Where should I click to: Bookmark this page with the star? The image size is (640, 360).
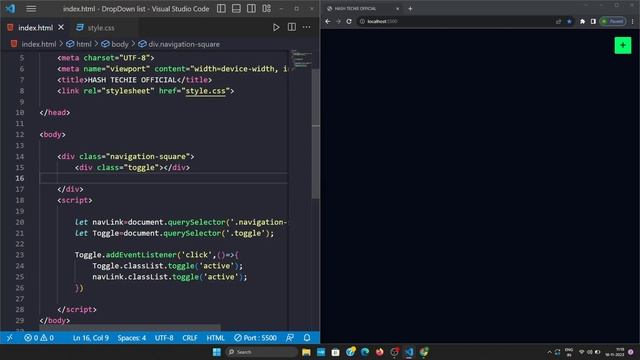[x=569, y=21]
